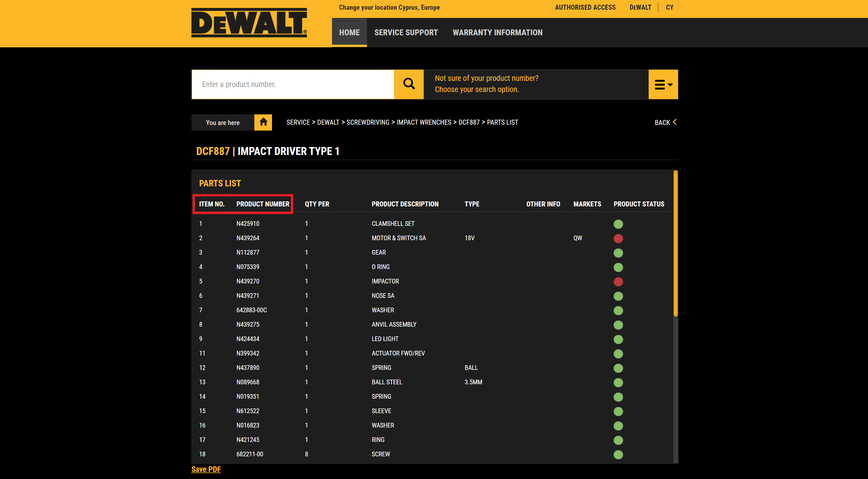Click product number N439264

click(248, 238)
